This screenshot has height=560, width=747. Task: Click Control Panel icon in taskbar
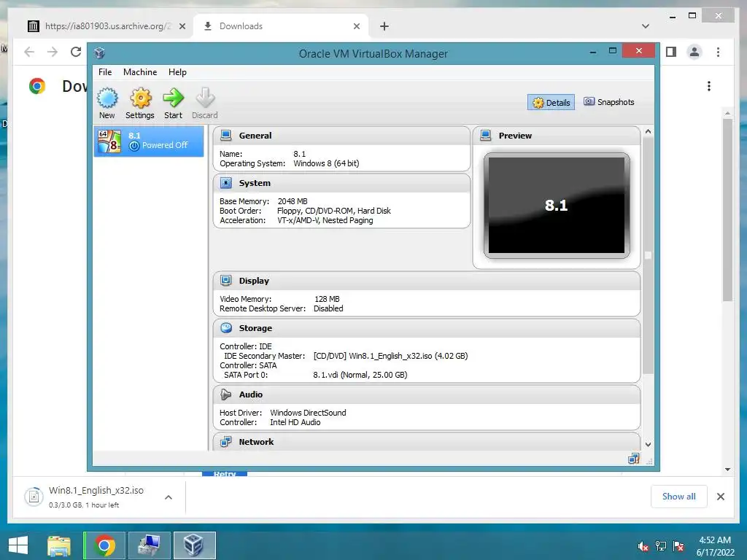click(149, 545)
